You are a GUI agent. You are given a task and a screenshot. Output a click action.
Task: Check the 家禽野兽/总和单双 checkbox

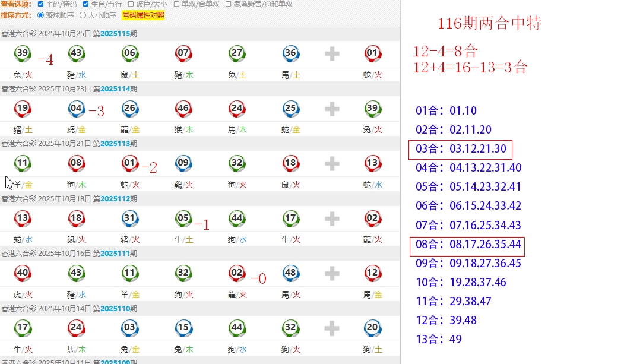tap(228, 4)
